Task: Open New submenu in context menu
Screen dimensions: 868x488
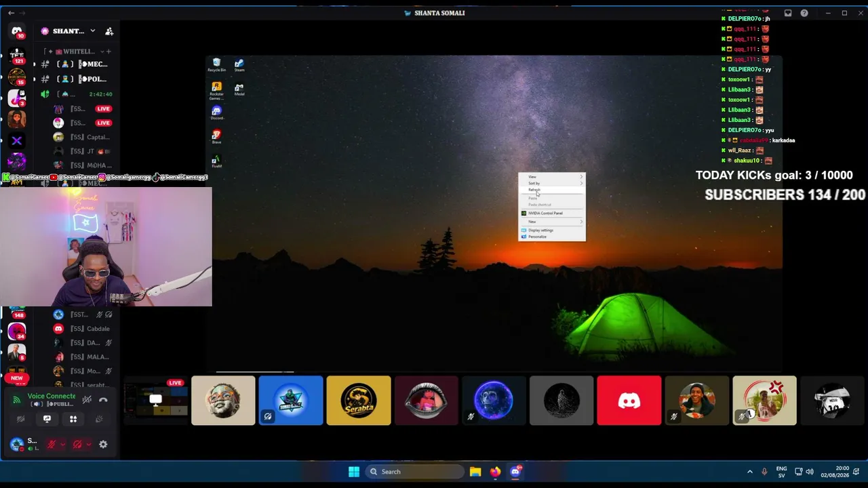Action: [552, 222]
